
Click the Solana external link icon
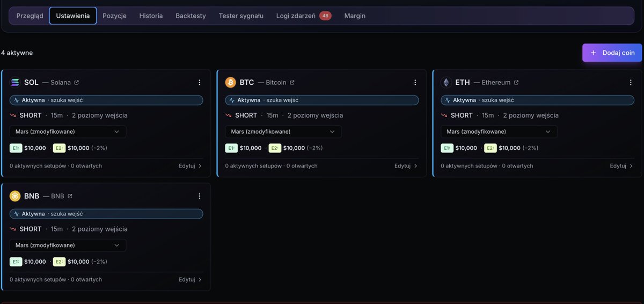[x=76, y=82]
